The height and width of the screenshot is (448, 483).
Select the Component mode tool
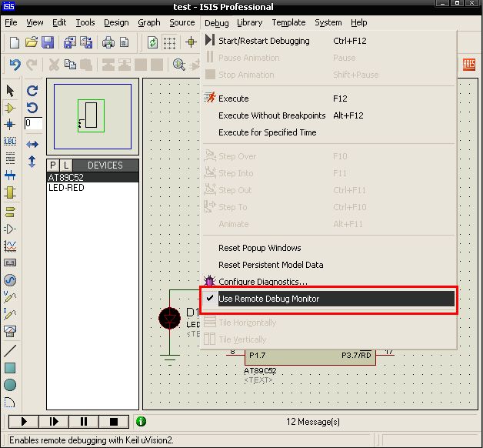pyautogui.click(x=10, y=108)
